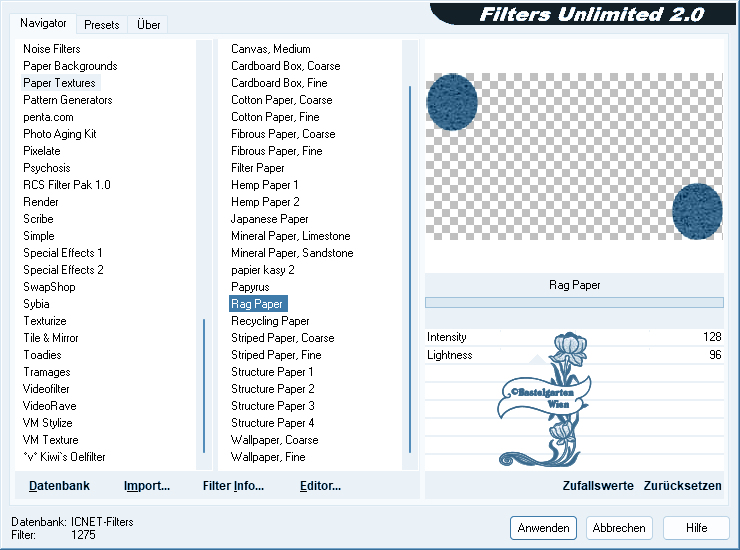
Task: Select SwapShop category
Action: 50,287
